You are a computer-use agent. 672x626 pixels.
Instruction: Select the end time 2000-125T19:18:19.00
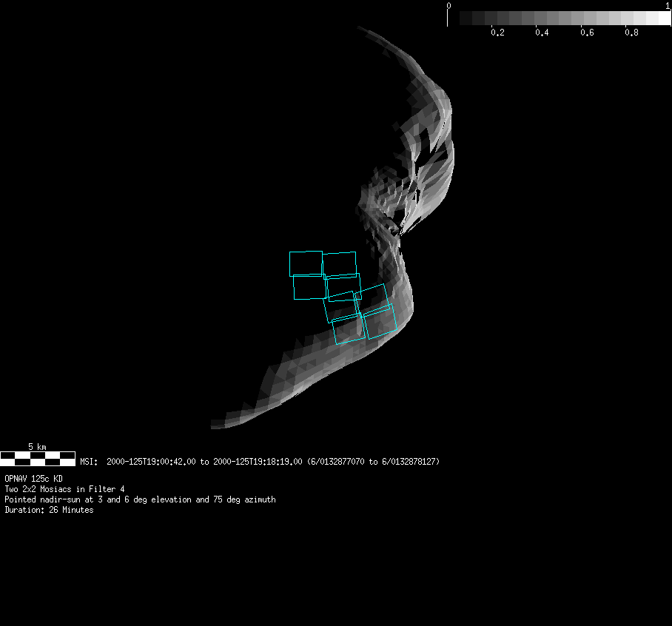[257, 462]
